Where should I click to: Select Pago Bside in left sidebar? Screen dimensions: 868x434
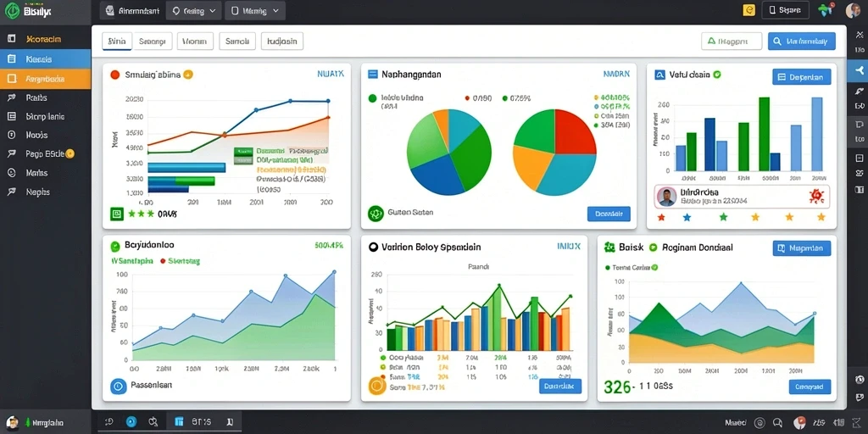coord(46,154)
